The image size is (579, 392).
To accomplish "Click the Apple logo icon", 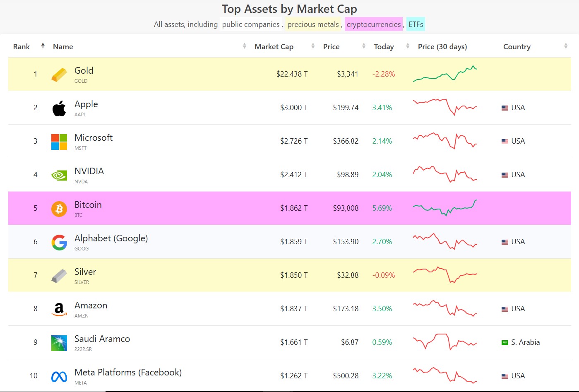I will tap(59, 108).
